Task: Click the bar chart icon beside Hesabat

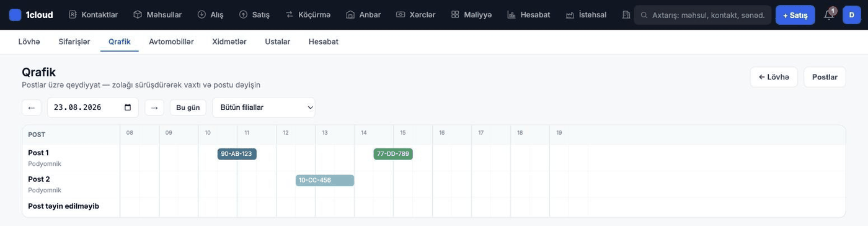Action: point(511,14)
